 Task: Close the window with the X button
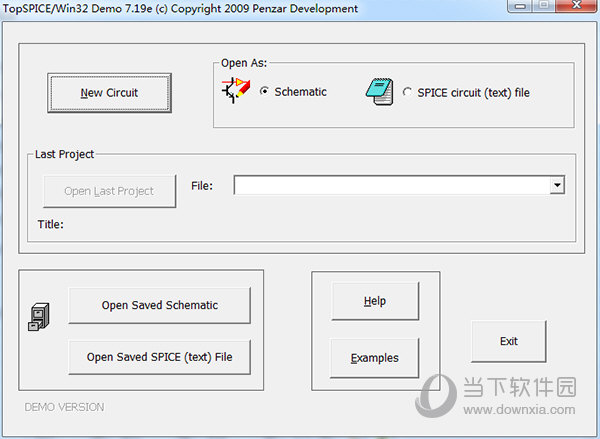tap(577, 5)
